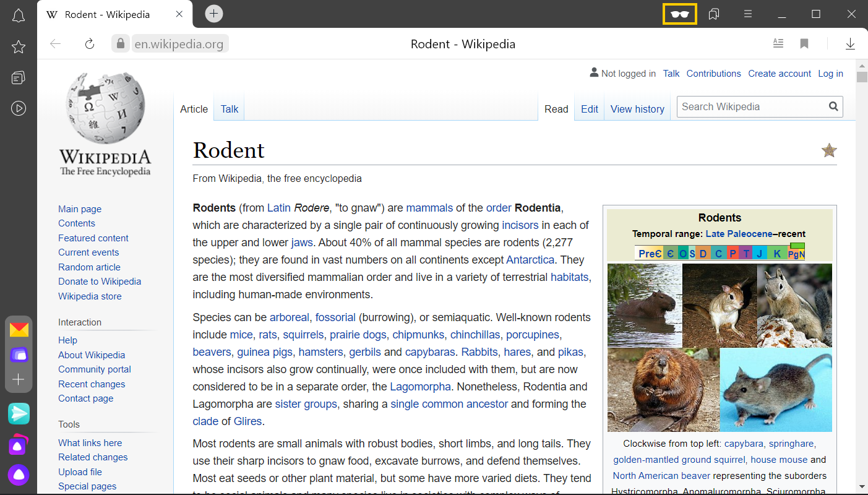Close the Rodent - Wikipedia browser tab

click(179, 14)
